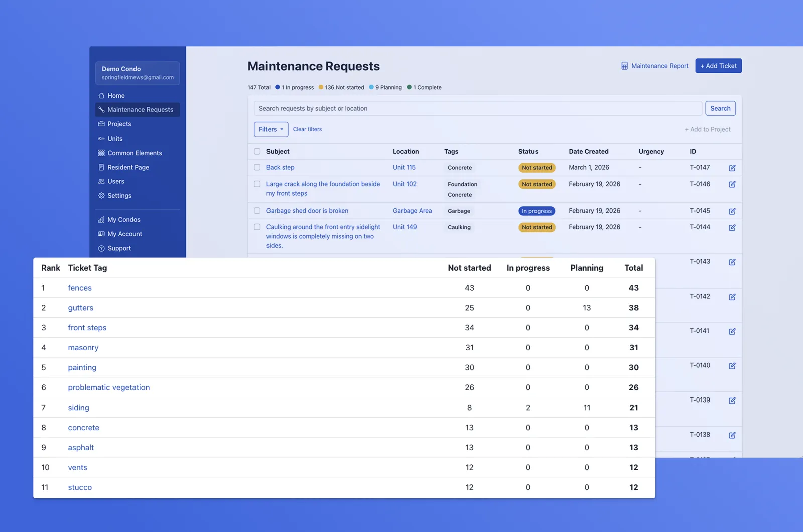The image size is (803, 532).
Task: Open the Maintenance Report link
Action: tap(659, 66)
